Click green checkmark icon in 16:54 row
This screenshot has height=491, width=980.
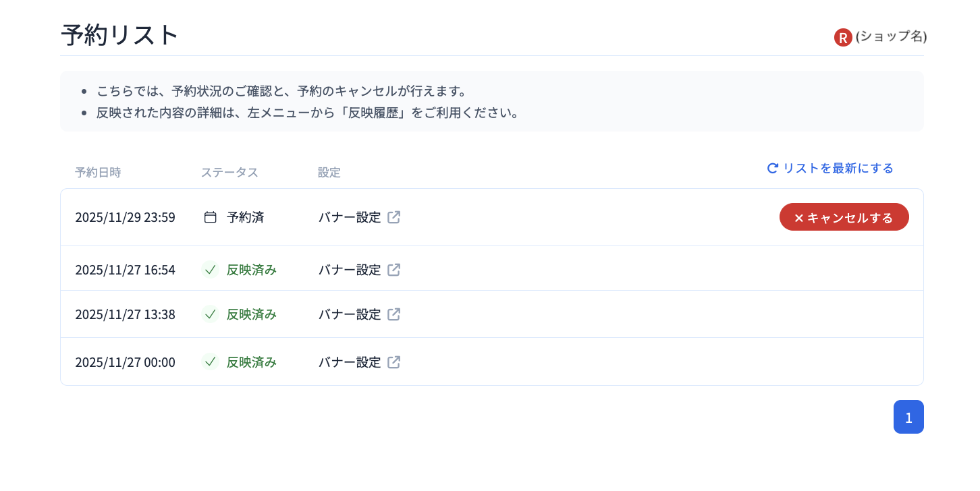click(x=211, y=270)
